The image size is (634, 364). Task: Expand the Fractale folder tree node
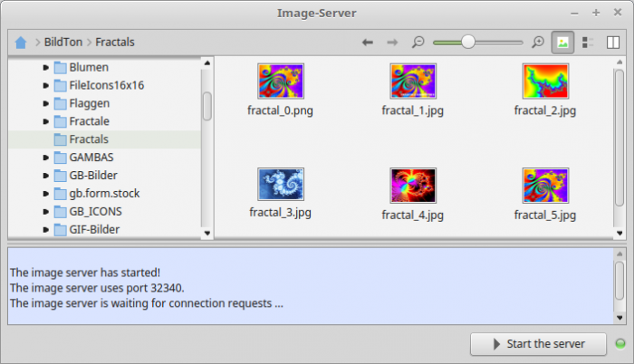point(45,121)
